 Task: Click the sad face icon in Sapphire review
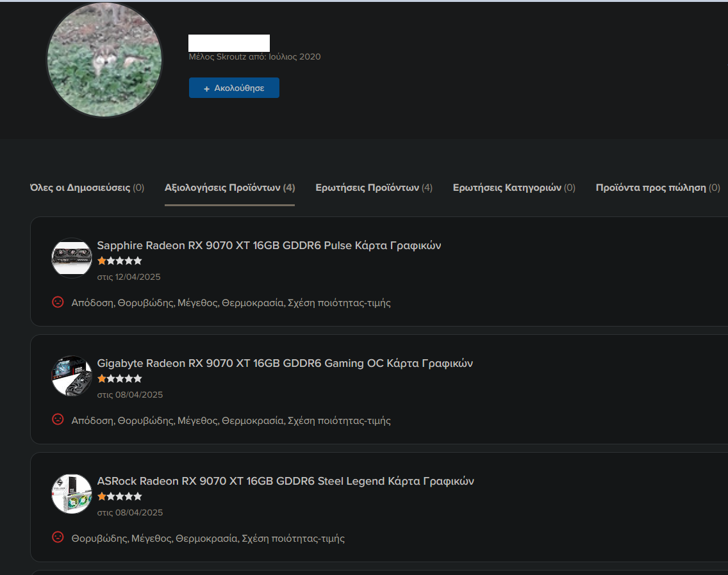(x=58, y=302)
